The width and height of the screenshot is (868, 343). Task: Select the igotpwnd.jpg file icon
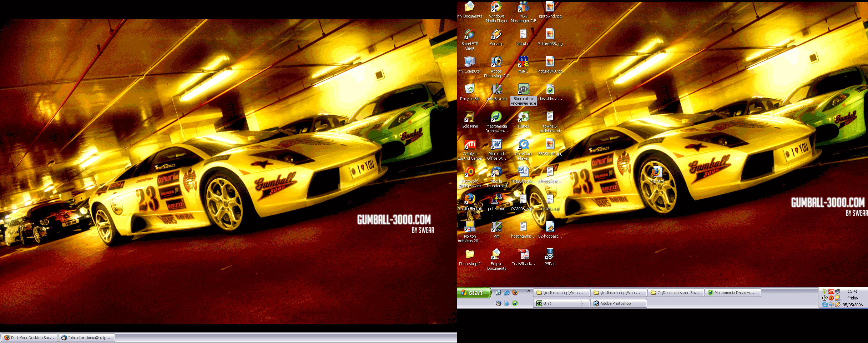pos(550,10)
